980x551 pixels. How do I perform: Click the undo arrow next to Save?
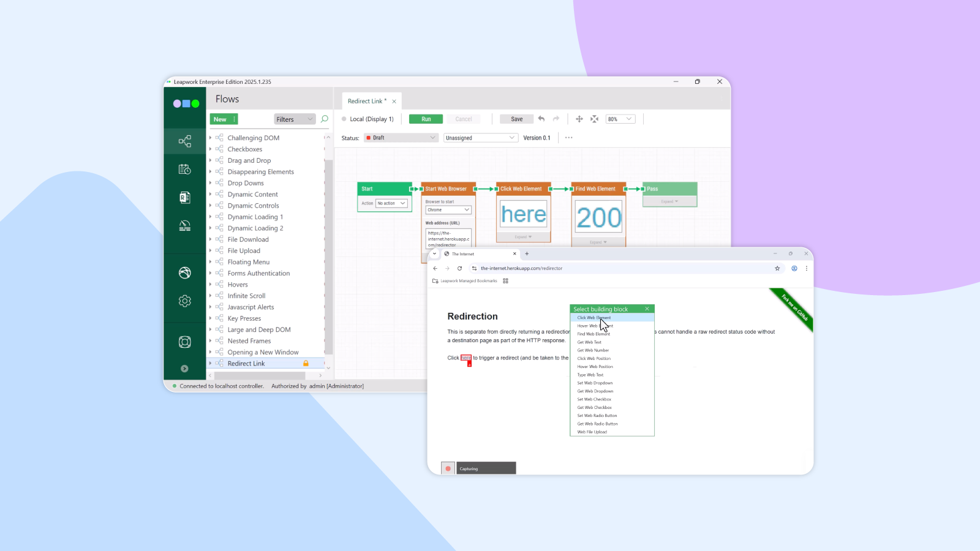(x=541, y=119)
